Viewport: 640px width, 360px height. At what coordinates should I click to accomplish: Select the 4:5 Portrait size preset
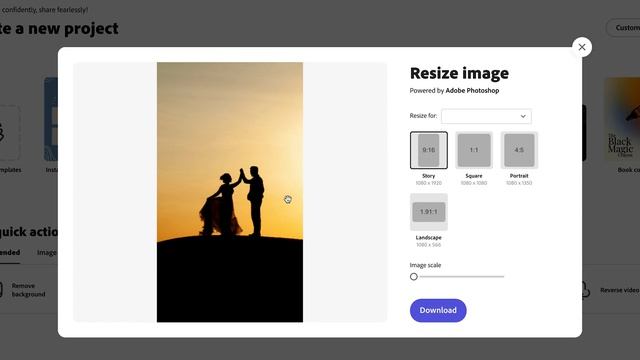tap(519, 150)
